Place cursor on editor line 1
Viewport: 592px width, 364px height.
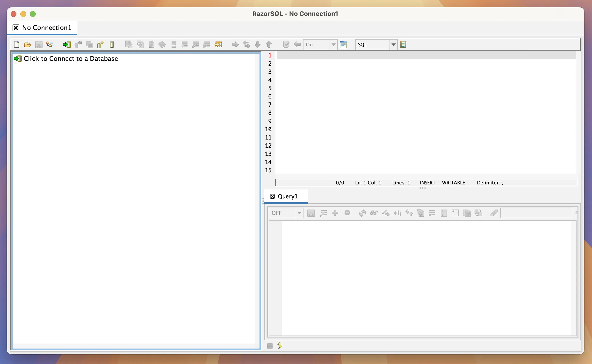click(x=426, y=55)
